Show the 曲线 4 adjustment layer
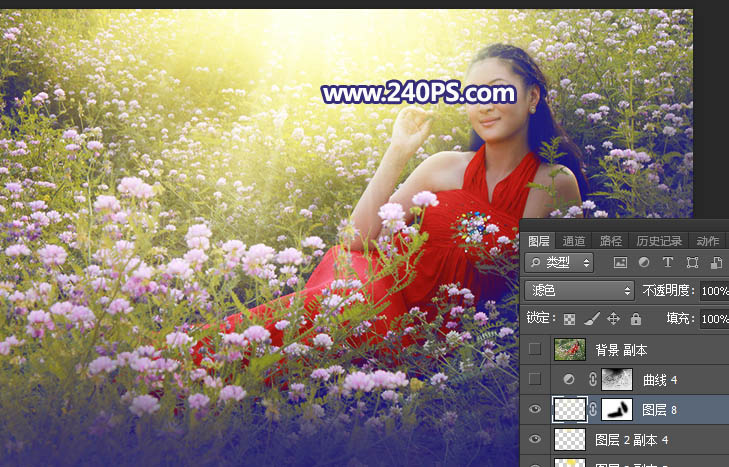 pyautogui.click(x=534, y=379)
